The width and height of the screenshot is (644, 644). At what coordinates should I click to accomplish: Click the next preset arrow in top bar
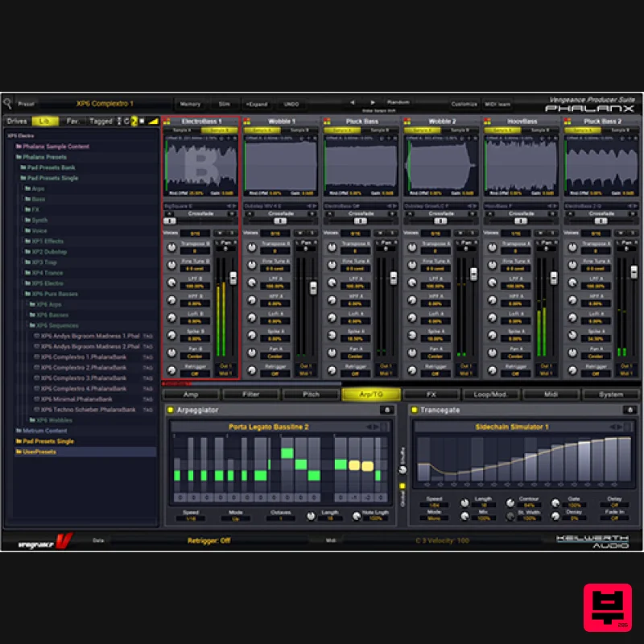coord(374,103)
